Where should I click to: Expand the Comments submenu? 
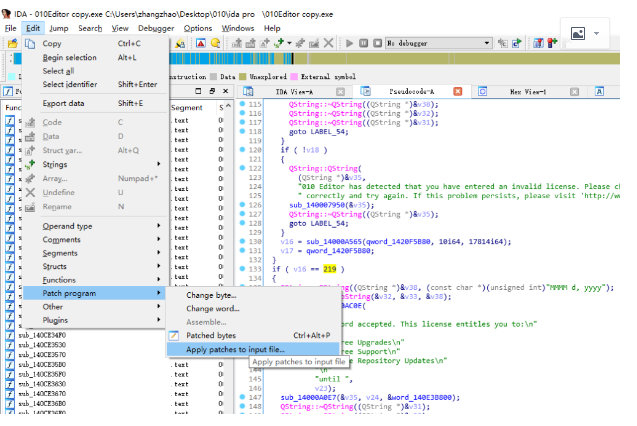[159, 239]
